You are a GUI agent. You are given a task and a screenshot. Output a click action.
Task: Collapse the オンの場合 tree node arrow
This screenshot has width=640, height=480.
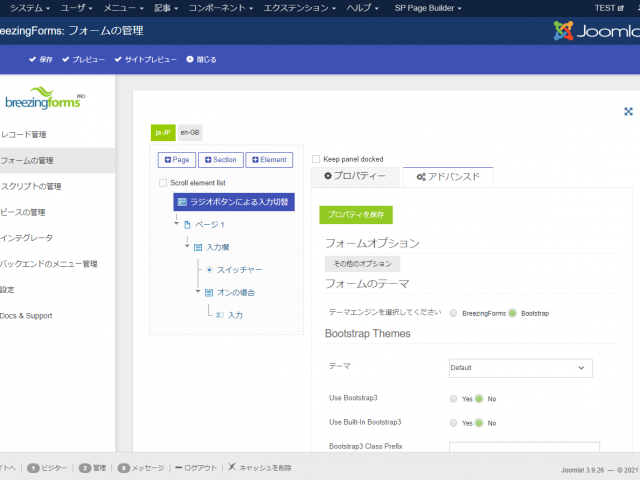point(198,291)
